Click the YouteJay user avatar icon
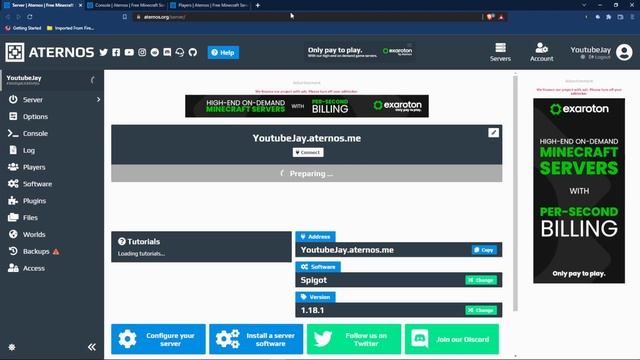 pyautogui.click(x=624, y=52)
